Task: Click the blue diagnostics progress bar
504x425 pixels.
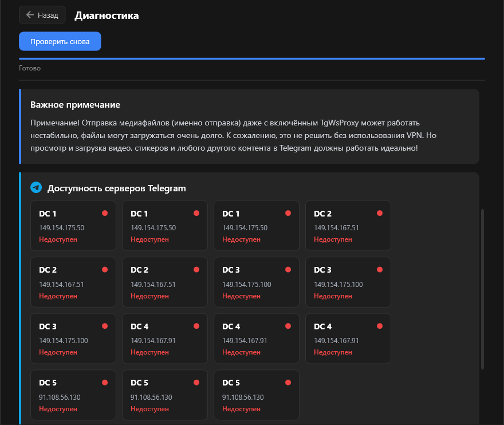Action: (251, 59)
